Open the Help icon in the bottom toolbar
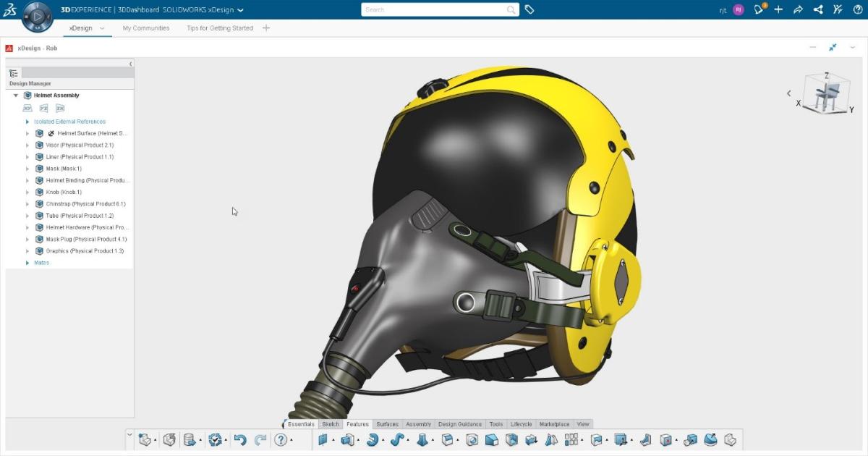Image resolution: width=868 pixels, height=456 pixels. tap(282, 439)
